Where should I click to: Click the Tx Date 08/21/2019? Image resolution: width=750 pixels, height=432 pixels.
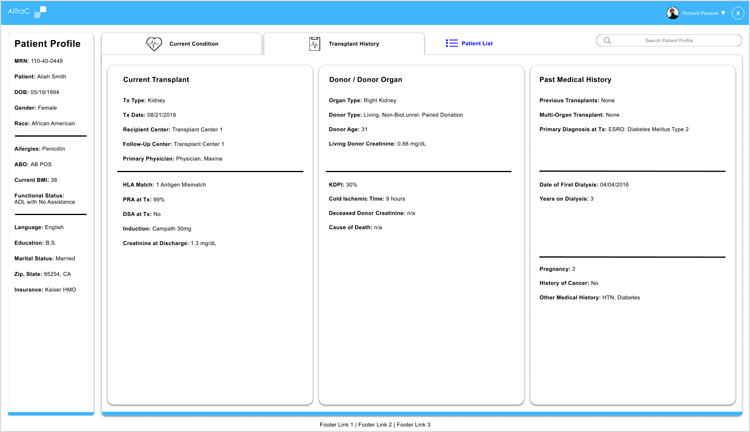point(162,115)
